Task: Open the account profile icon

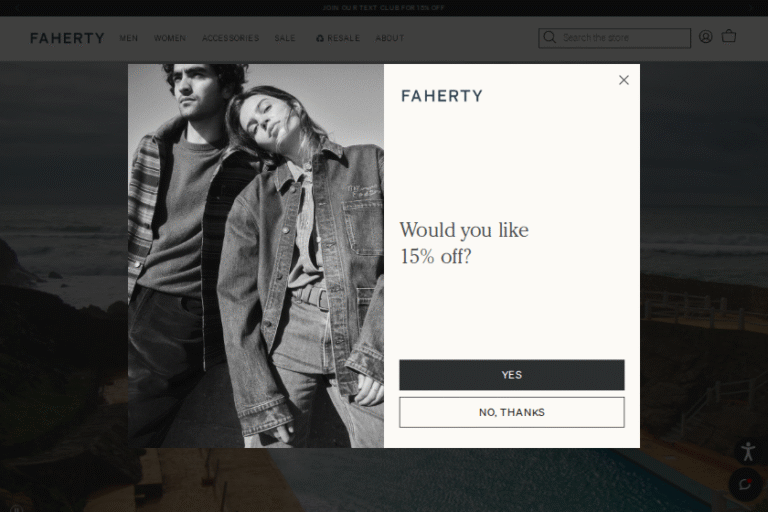Action: pos(706,37)
